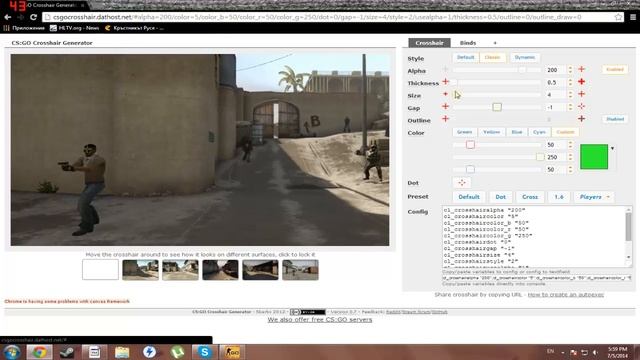Open Google Chrome from the taskbar

click(x=40, y=352)
